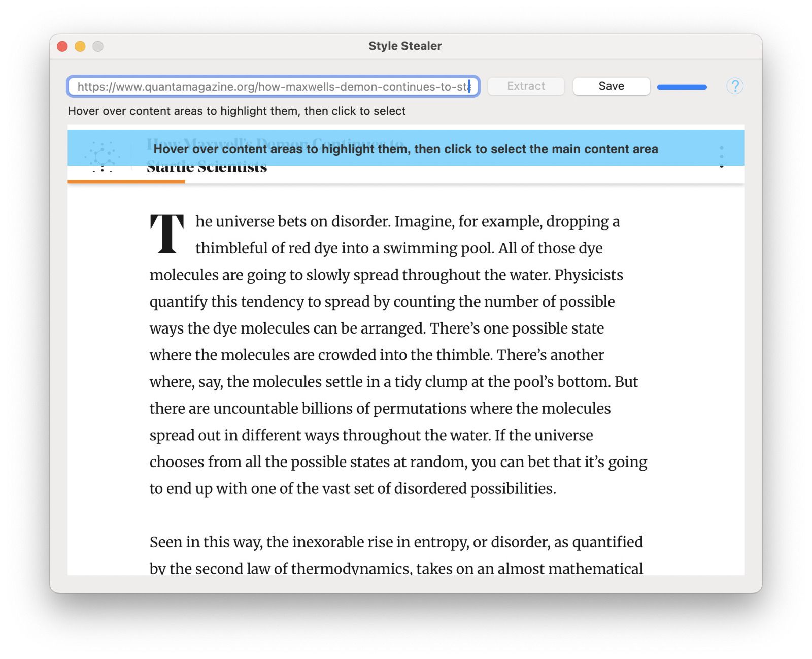Click the 'Style Stealer' window title
Image resolution: width=812 pixels, height=659 pixels.
tap(405, 46)
